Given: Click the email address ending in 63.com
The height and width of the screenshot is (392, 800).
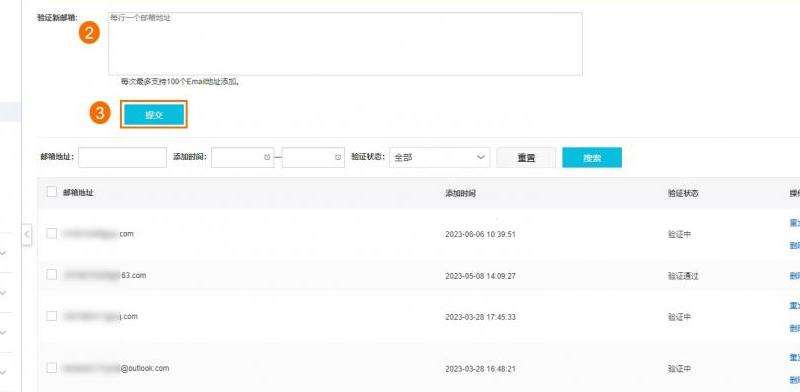Looking at the screenshot, I should [104, 275].
